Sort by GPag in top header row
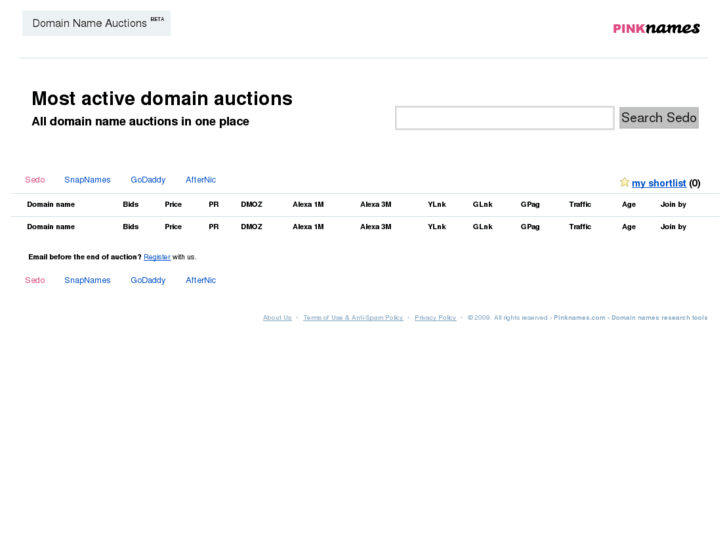Image resolution: width=727 pixels, height=545 pixels. click(x=530, y=205)
